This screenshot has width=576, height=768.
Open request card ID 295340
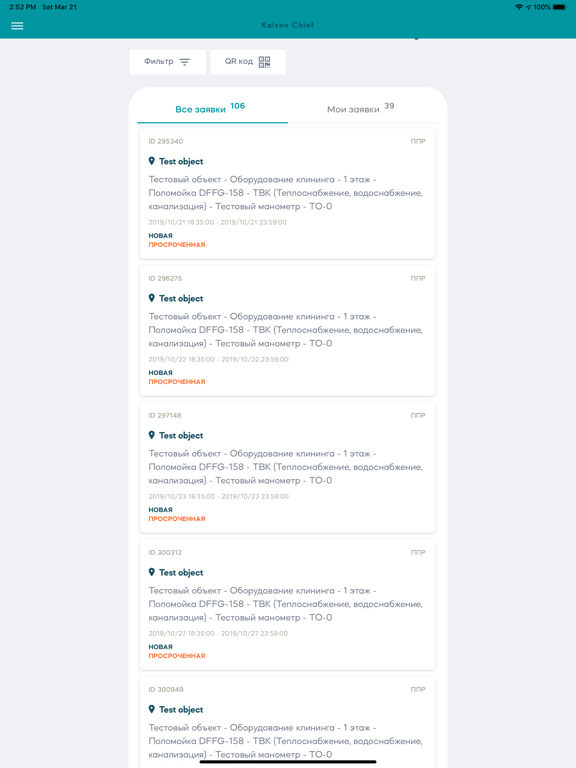pos(288,194)
